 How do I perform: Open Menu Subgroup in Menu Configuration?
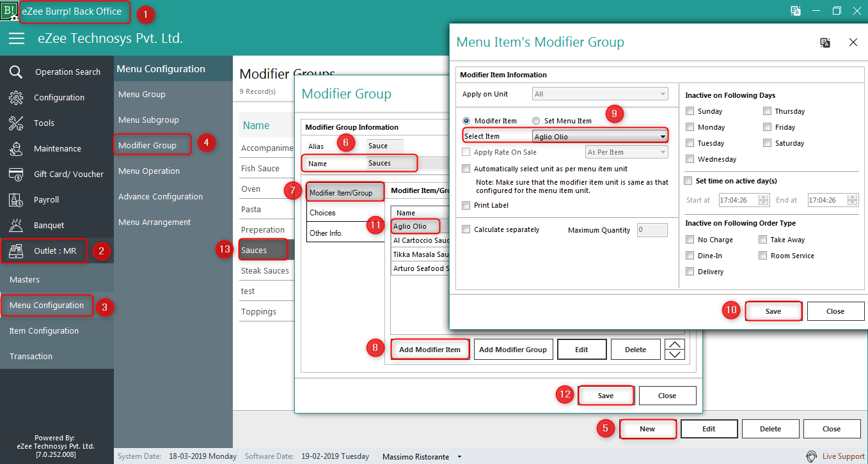click(148, 120)
